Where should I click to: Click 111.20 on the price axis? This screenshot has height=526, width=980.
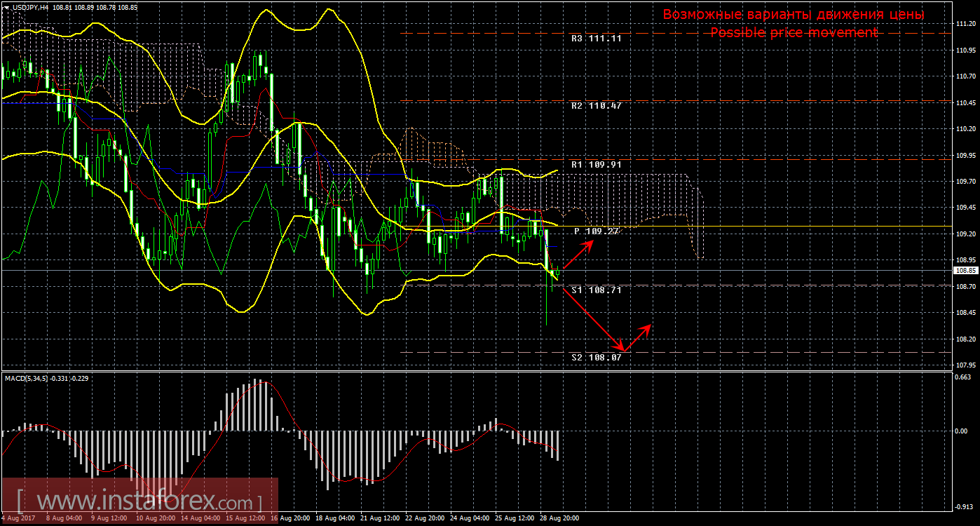965,24
